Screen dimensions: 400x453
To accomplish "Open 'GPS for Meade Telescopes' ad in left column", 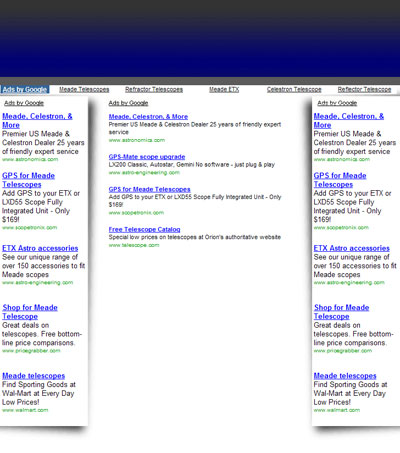I will coord(28,180).
